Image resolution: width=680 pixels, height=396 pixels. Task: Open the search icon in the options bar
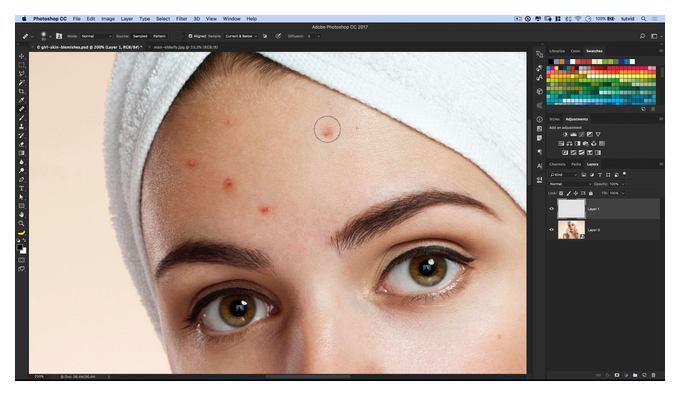pyautogui.click(x=642, y=36)
